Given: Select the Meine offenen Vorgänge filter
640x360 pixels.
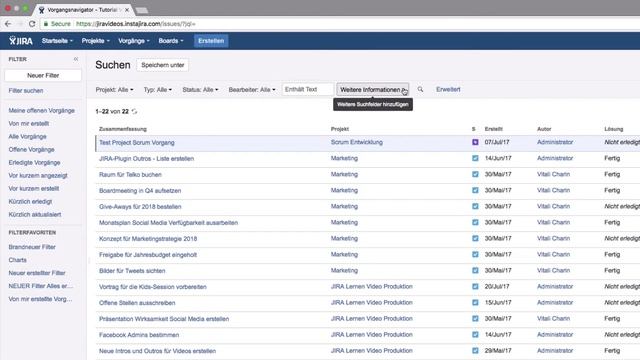Looking at the screenshot, I should pyautogui.click(x=42, y=111).
